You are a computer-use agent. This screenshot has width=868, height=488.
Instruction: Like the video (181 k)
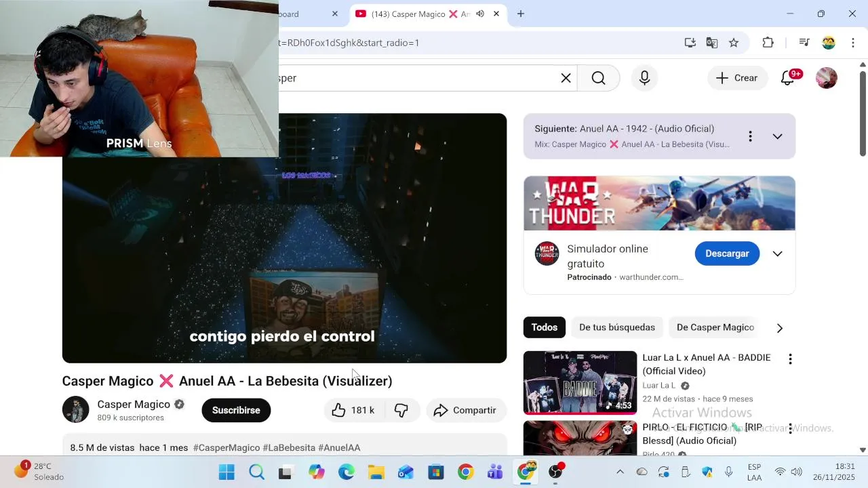pos(353,410)
